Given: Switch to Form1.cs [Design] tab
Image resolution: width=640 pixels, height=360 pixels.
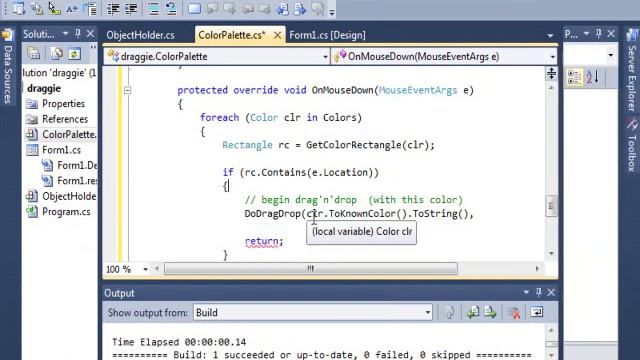Looking at the screenshot, I should 327,35.
